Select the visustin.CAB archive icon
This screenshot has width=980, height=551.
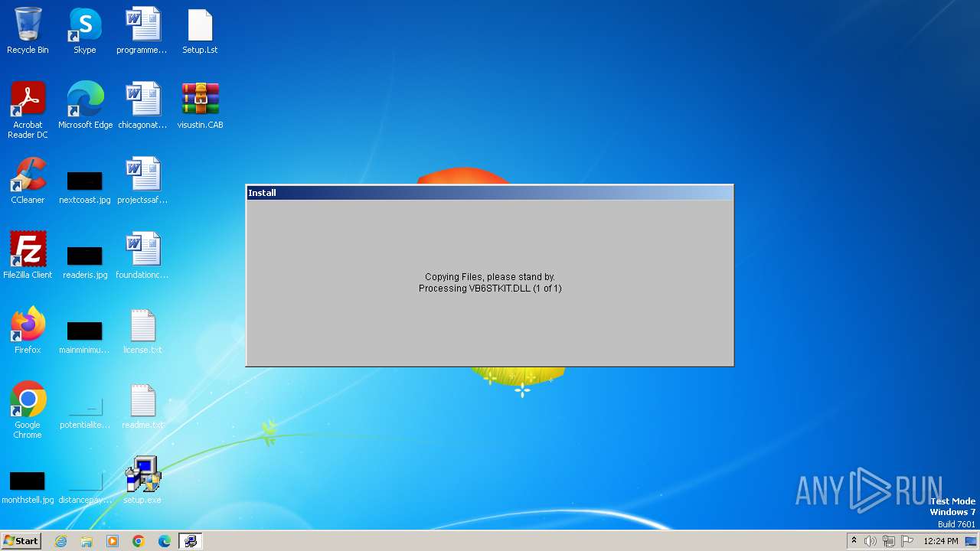[200, 106]
